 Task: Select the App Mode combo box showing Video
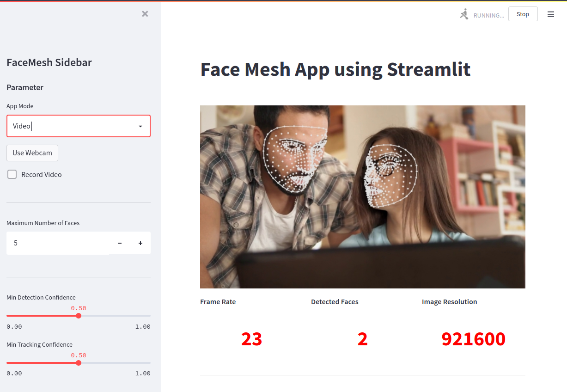click(79, 126)
